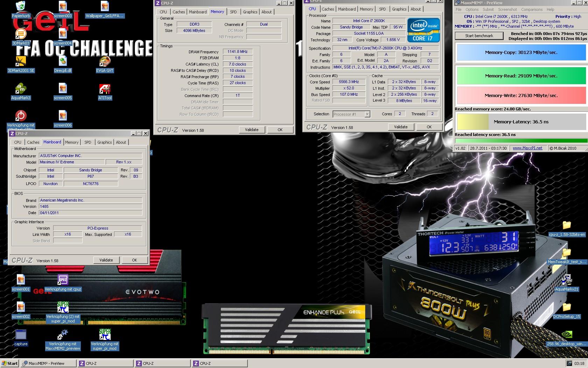Open the DCProSetup_15 folder

tap(567, 307)
